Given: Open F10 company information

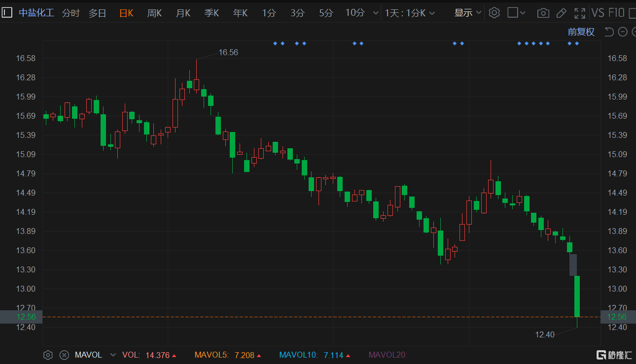Looking at the screenshot, I should pos(617,13).
